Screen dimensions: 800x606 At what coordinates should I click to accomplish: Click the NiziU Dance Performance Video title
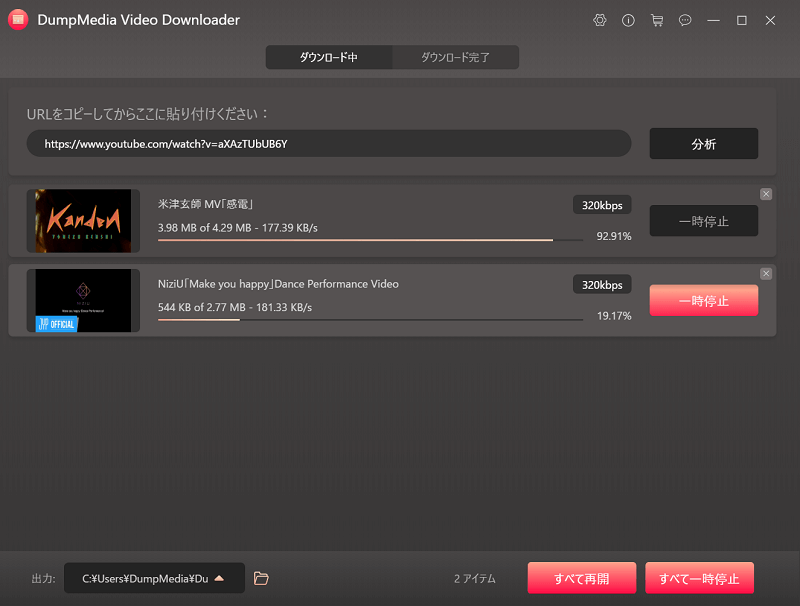(x=278, y=284)
